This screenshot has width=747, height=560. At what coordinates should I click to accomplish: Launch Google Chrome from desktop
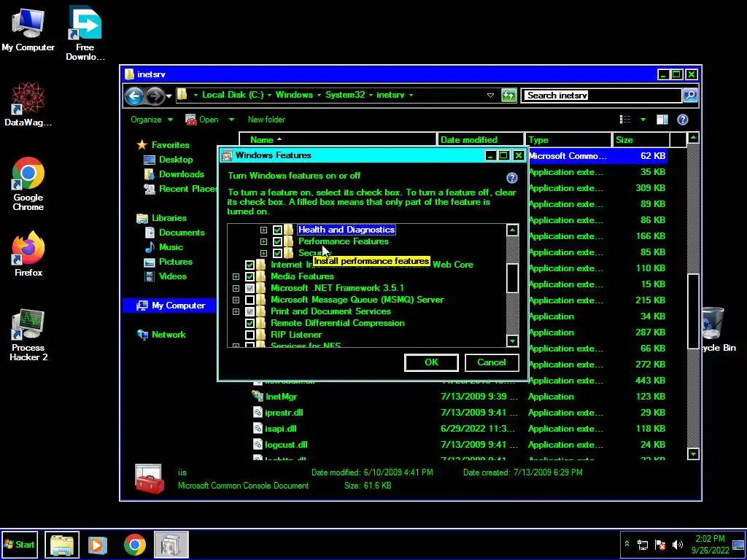click(28, 184)
